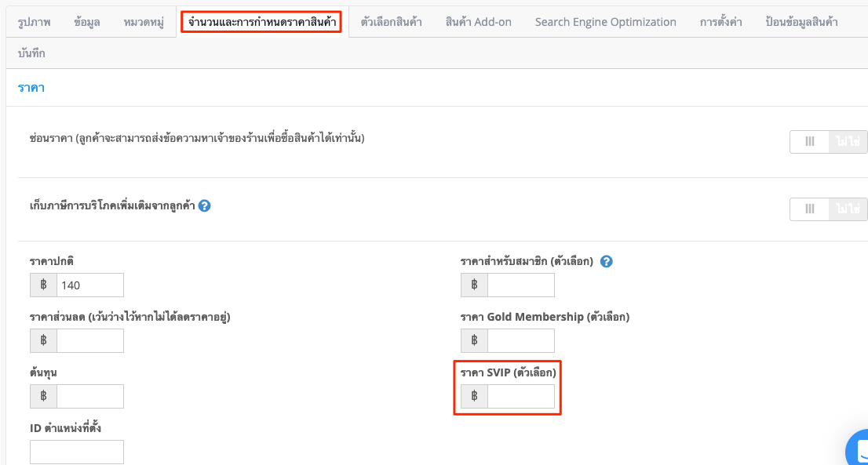Click baht symbol beside ต้นทุน field
This screenshot has height=465, width=868.
pyautogui.click(x=43, y=396)
